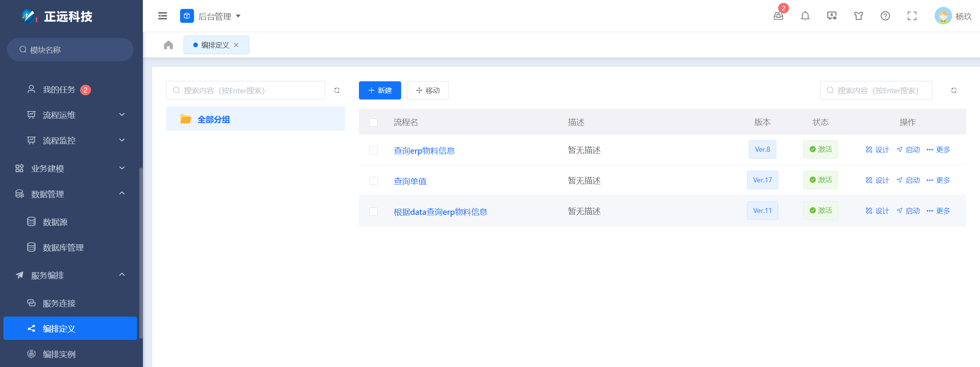The image size is (980, 367).
Task: Open the inbox icon with badge 2
Action: (778, 16)
